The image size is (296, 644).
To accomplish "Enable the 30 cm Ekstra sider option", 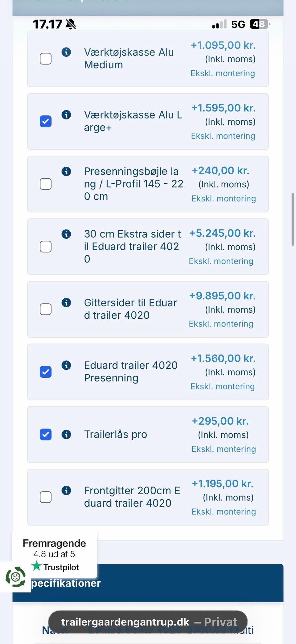I will point(46,247).
